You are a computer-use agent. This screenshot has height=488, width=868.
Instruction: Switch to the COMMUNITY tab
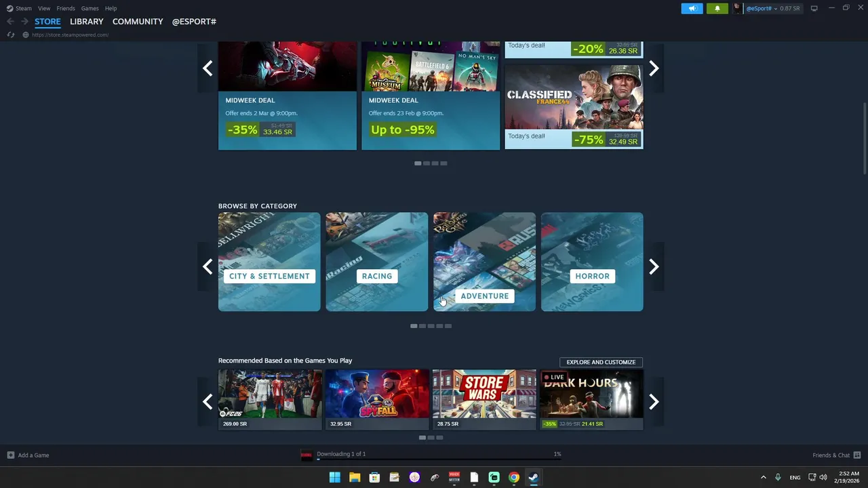tap(138, 22)
